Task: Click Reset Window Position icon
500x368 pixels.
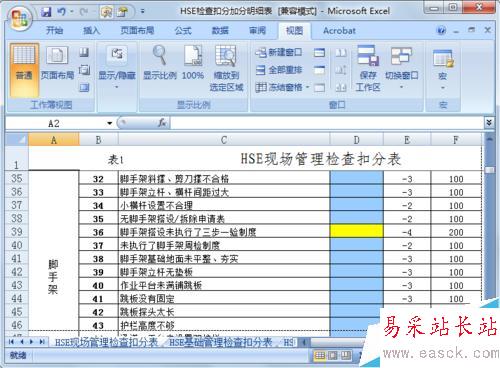Action: tap(341, 87)
